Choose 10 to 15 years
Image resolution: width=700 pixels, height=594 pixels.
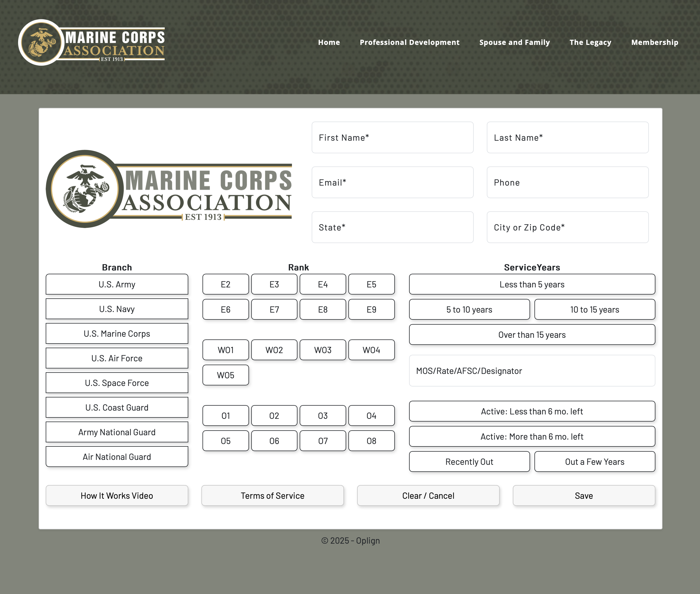[595, 310]
